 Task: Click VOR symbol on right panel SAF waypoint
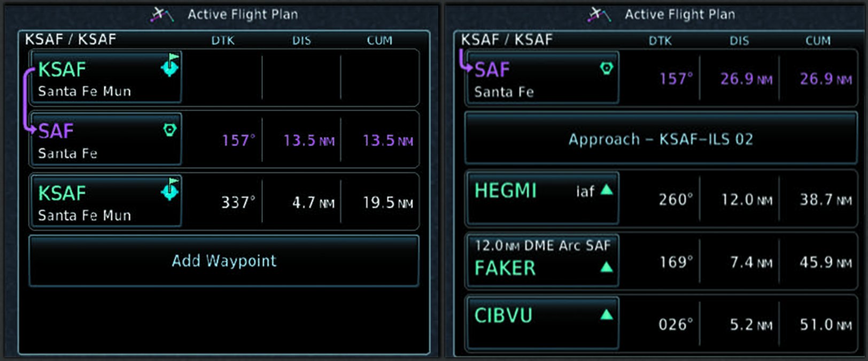(x=607, y=68)
